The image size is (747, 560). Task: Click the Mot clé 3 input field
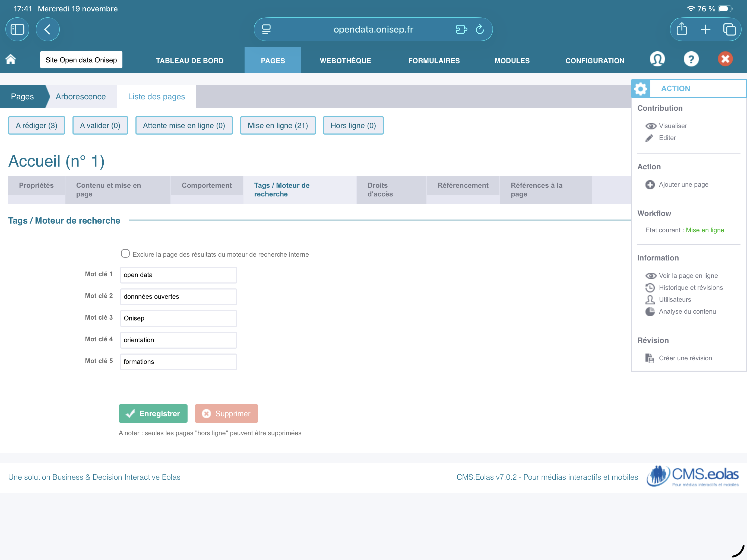tap(178, 318)
